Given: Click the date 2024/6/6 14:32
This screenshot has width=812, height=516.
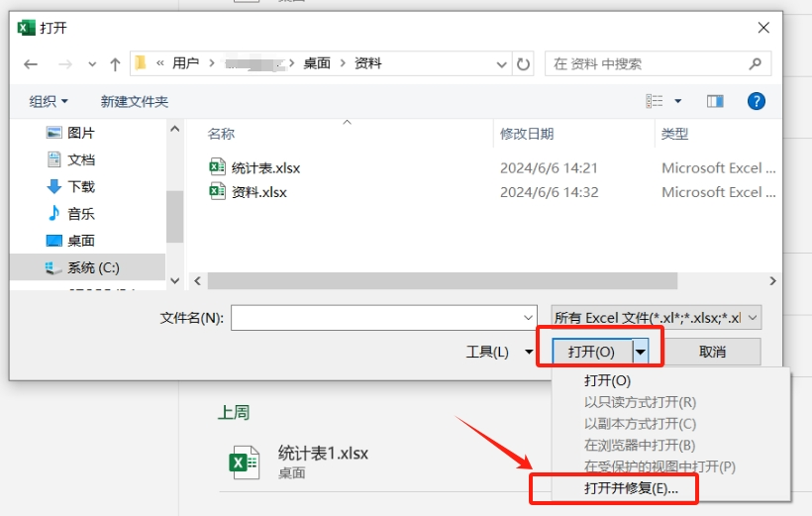Looking at the screenshot, I should click(x=549, y=192).
